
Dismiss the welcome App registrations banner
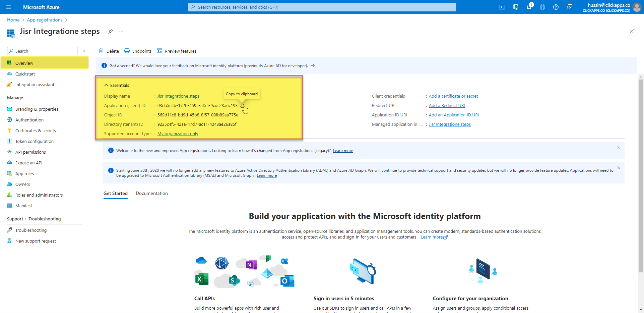[x=619, y=148]
